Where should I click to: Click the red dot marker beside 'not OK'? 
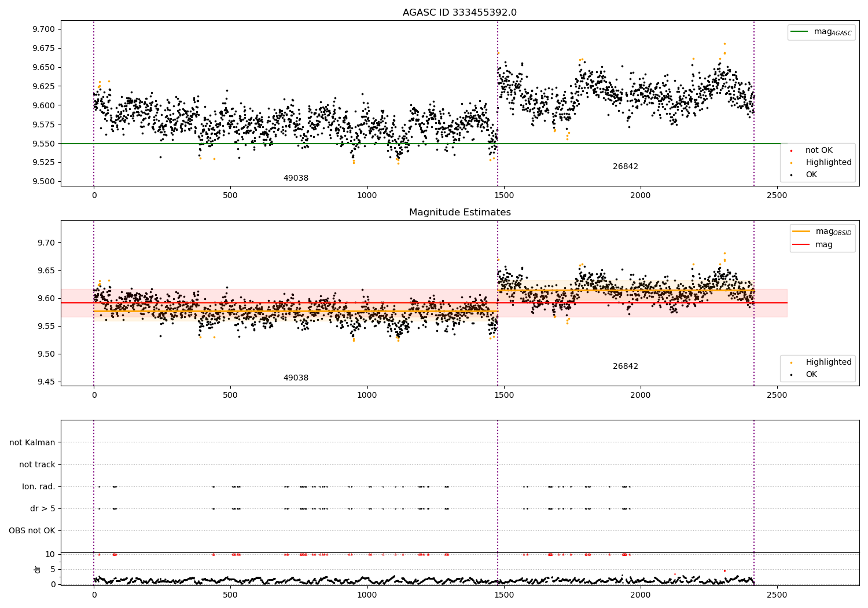pos(791,151)
